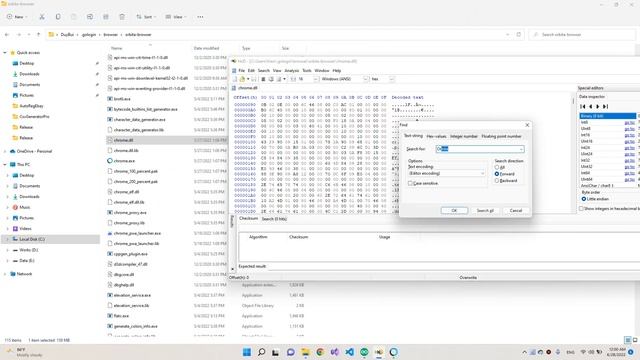
Task: Go up one folder level in Explorer
Action: point(38,35)
